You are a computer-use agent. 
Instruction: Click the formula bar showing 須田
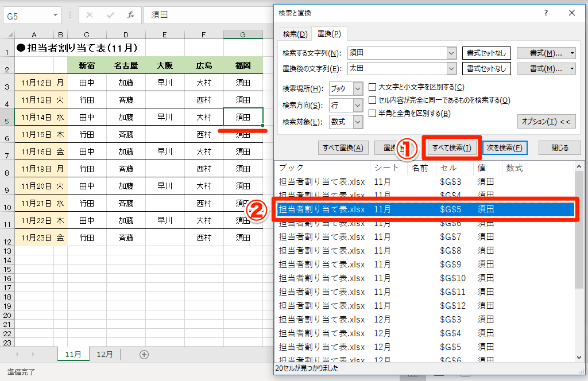tap(208, 15)
